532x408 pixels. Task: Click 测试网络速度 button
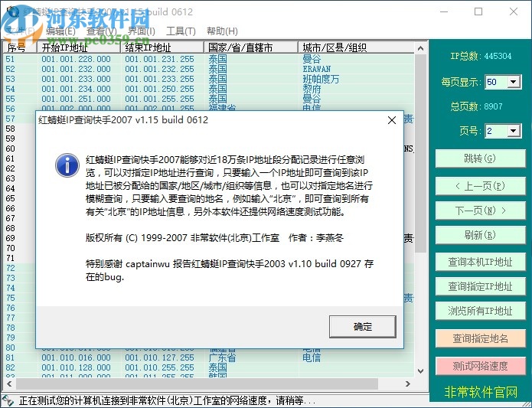pyautogui.click(x=480, y=366)
